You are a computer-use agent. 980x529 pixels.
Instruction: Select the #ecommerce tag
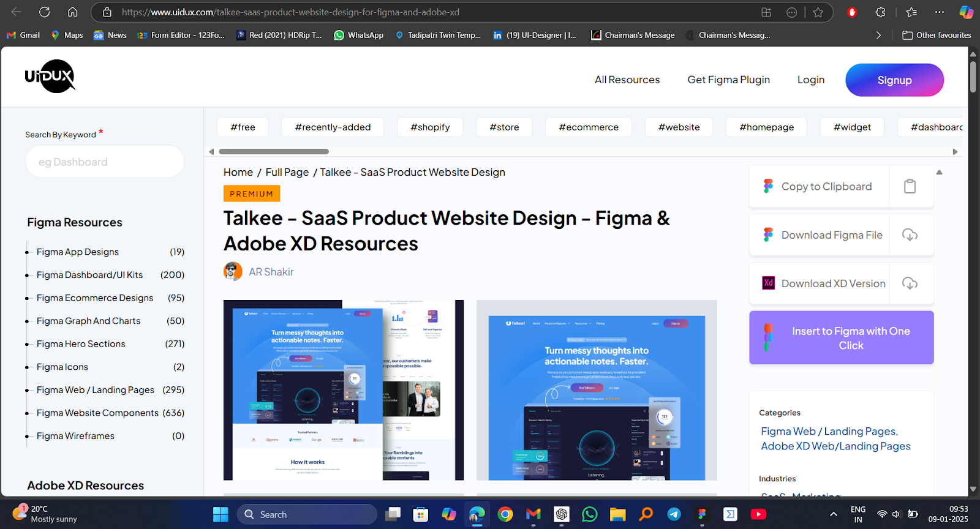[589, 127]
